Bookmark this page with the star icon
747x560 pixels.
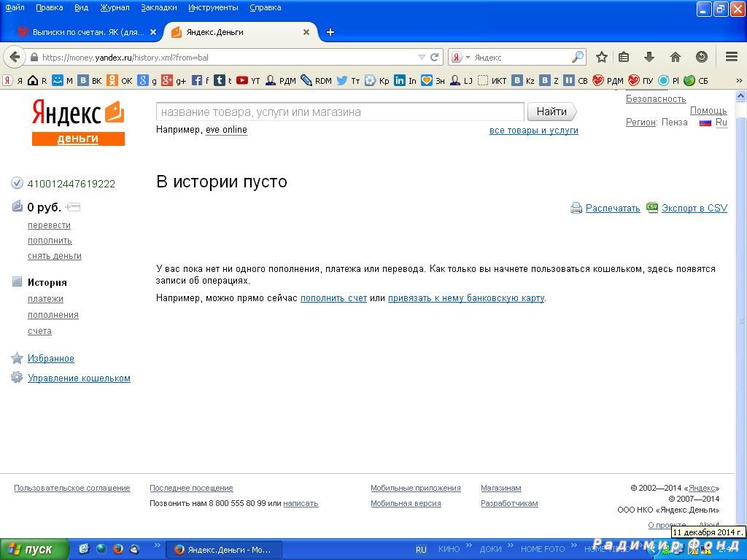pyautogui.click(x=602, y=57)
